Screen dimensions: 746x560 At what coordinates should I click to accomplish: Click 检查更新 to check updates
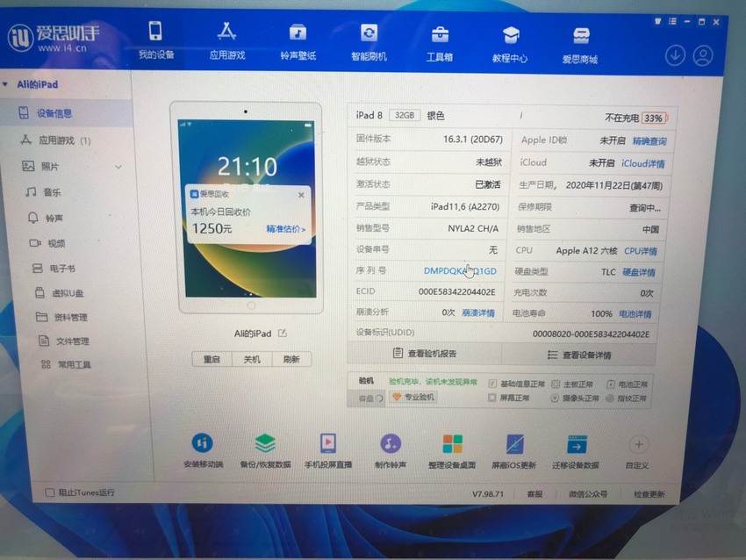coord(649,494)
